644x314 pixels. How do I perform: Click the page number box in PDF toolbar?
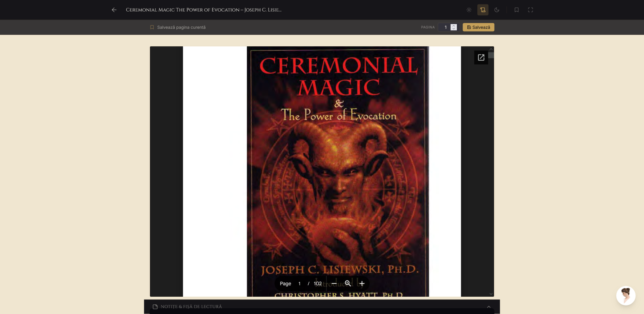[x=299, y=283]
